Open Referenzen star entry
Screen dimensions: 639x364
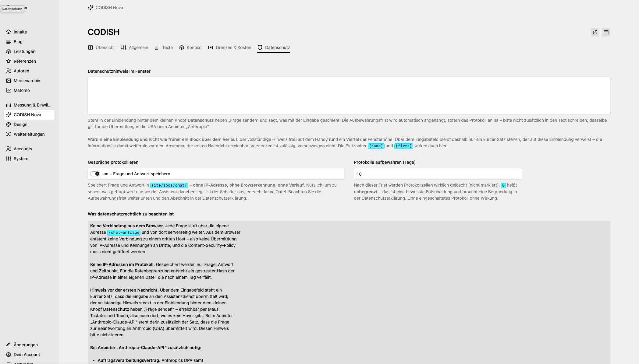click(29, 61)
